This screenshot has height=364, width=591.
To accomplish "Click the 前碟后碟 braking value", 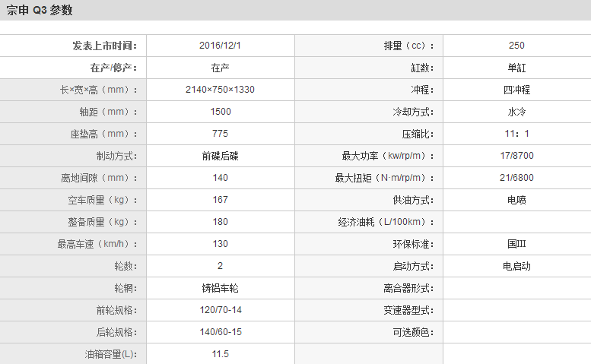I will point(220,156).
